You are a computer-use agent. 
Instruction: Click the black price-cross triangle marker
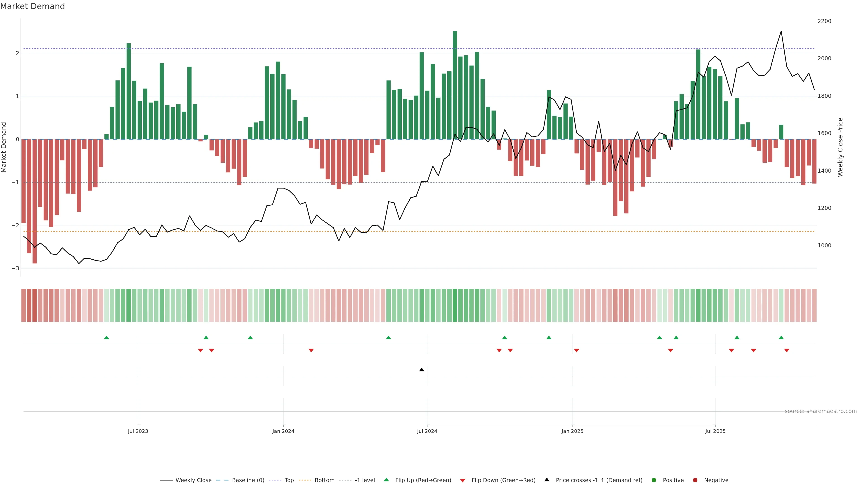[422, 370]
